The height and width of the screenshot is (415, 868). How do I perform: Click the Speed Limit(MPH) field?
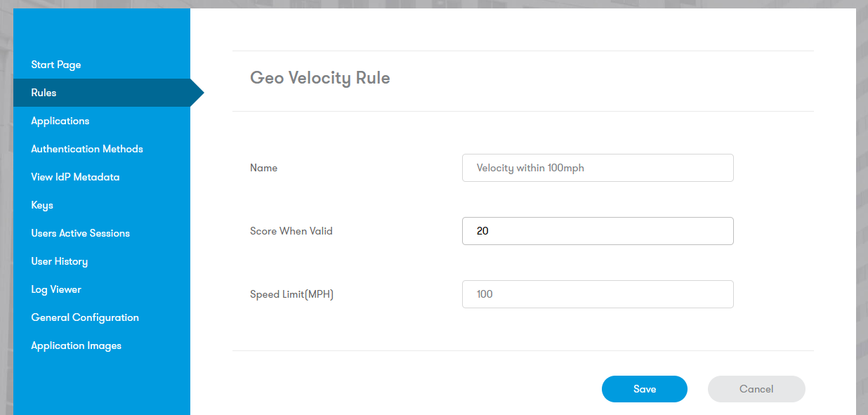click(x=598, y=294)
